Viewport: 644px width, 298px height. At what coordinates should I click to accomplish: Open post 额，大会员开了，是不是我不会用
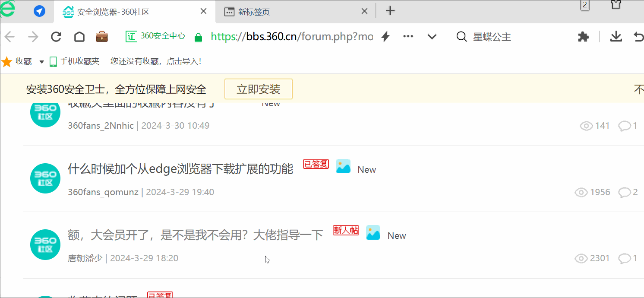click(196, 235)
